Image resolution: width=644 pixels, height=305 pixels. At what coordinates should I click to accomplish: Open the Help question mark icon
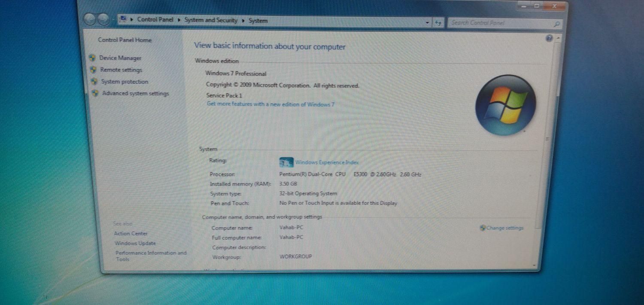[549, 38]
